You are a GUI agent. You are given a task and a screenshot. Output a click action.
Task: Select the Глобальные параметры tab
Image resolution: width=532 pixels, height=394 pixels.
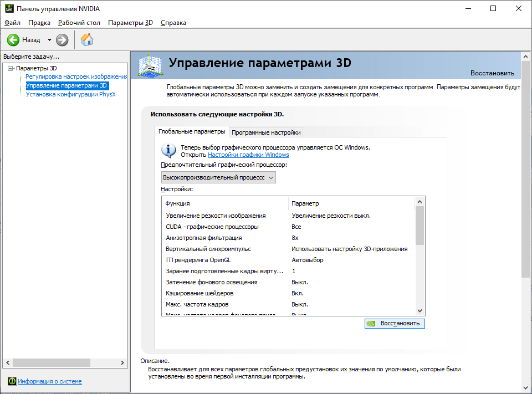coord(192,132)
